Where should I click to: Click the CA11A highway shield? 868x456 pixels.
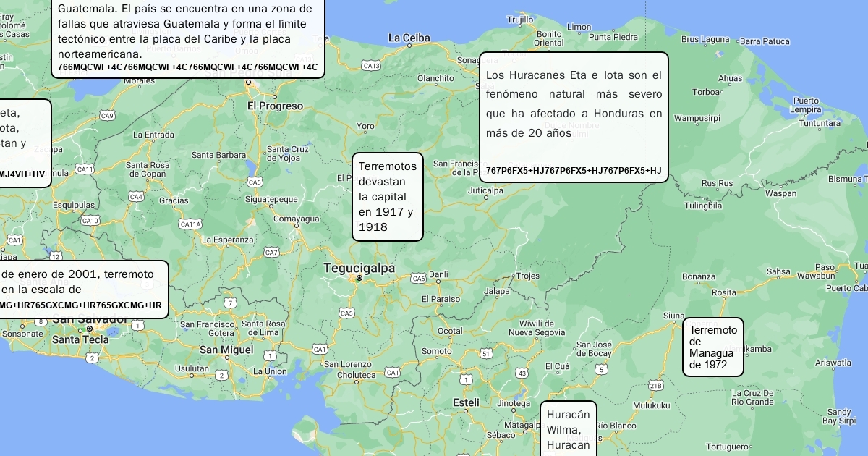(190, 224)
